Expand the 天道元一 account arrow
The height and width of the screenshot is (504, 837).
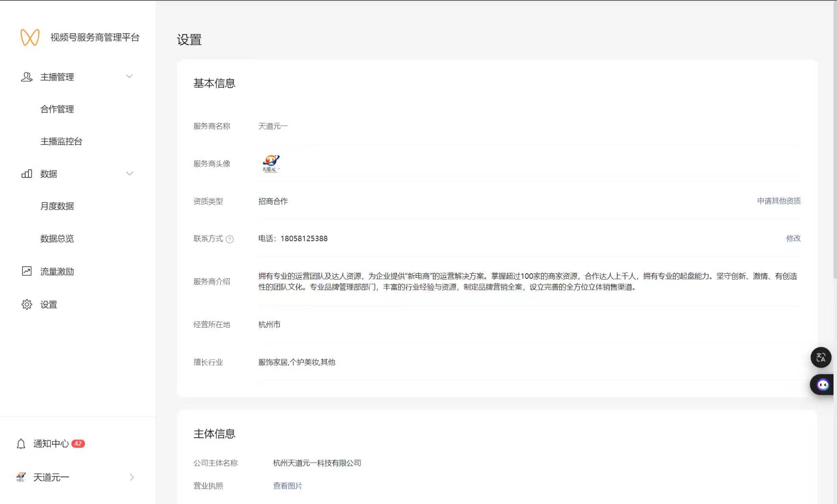point(132,477)
